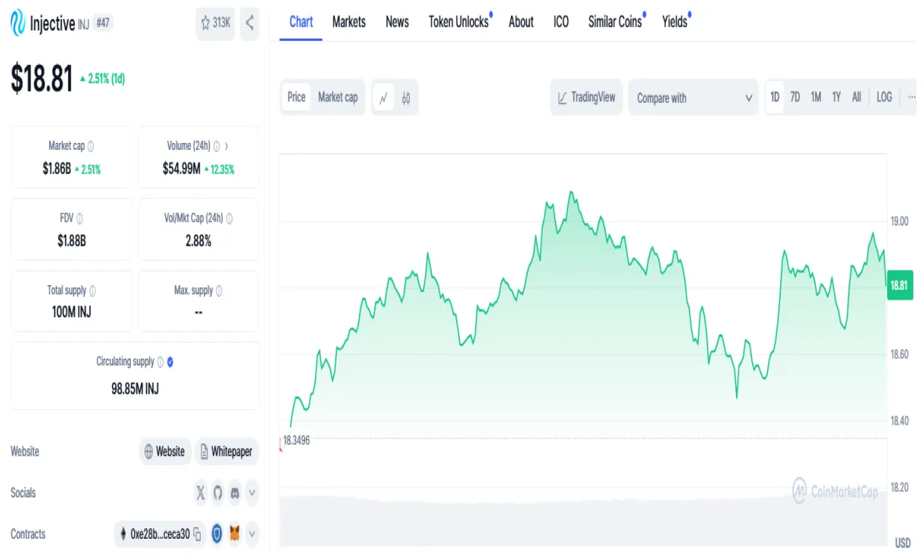
Task: Switch to the Markets tab
Action: click(x=348, y=22)
